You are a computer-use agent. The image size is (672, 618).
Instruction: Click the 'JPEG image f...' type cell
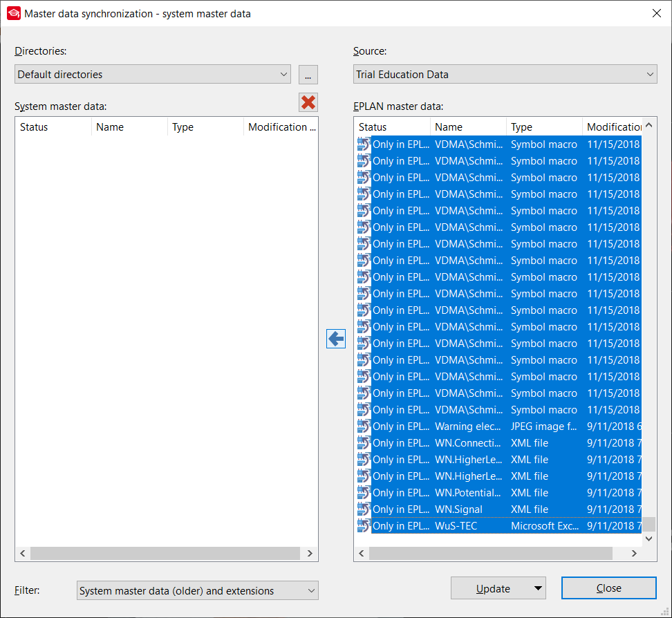(544, 427)
